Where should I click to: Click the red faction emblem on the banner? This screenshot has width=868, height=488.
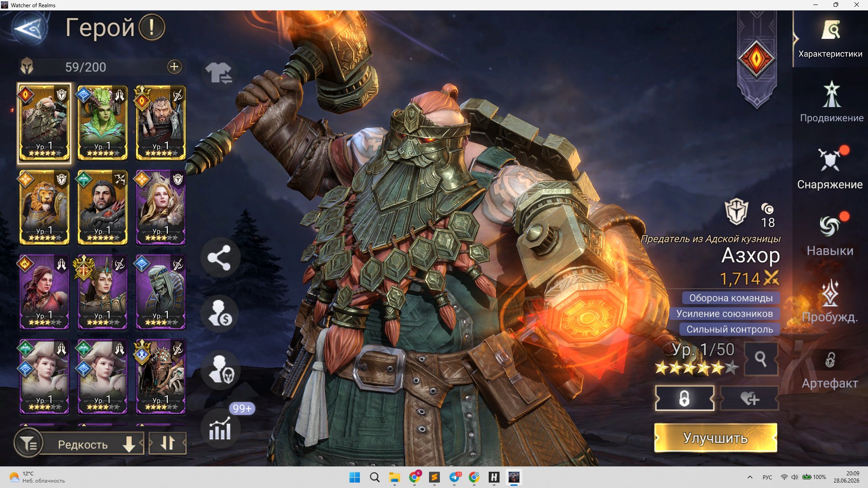pos(756,59)
